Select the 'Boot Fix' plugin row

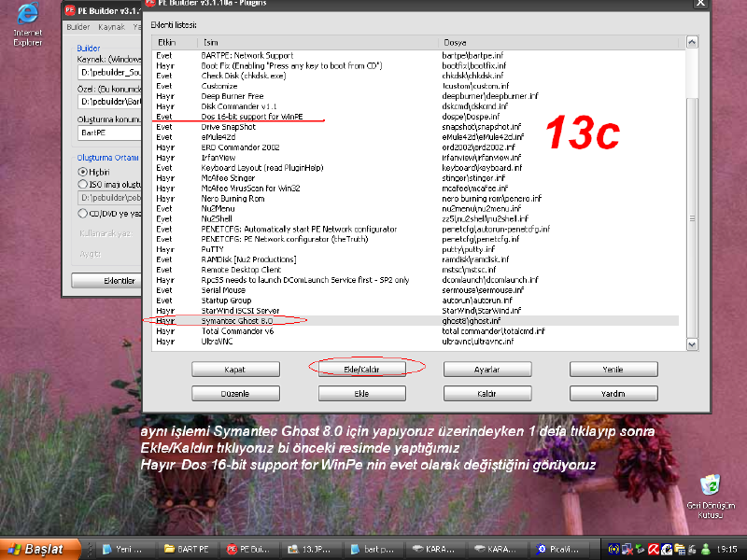(x=416, y=65)
